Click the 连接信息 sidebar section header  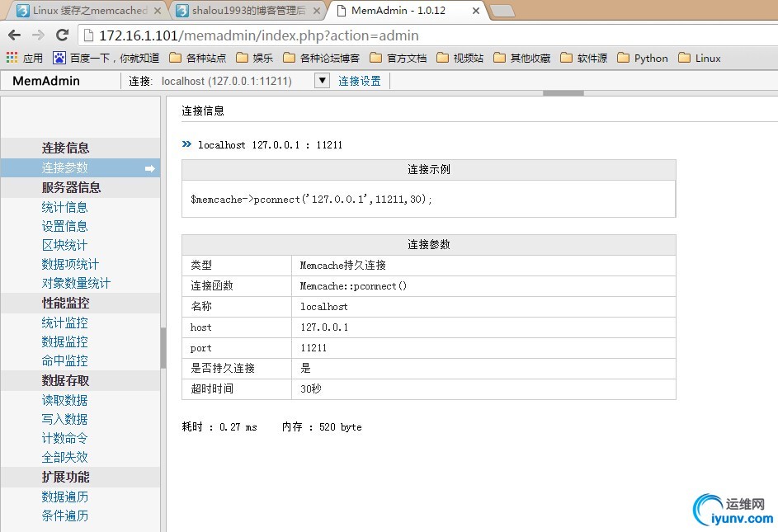[x=80, y=148]
